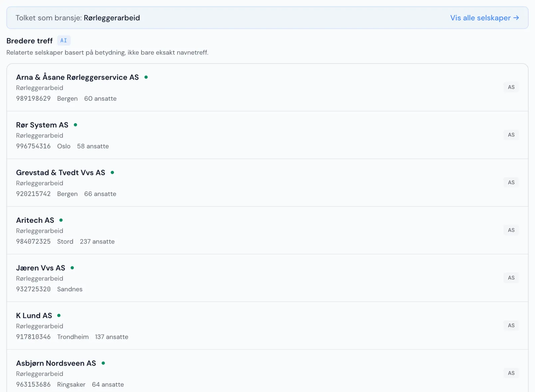Click Rørleggerarbeid under Grevstad & Tvedt Vvs AS

39,183
